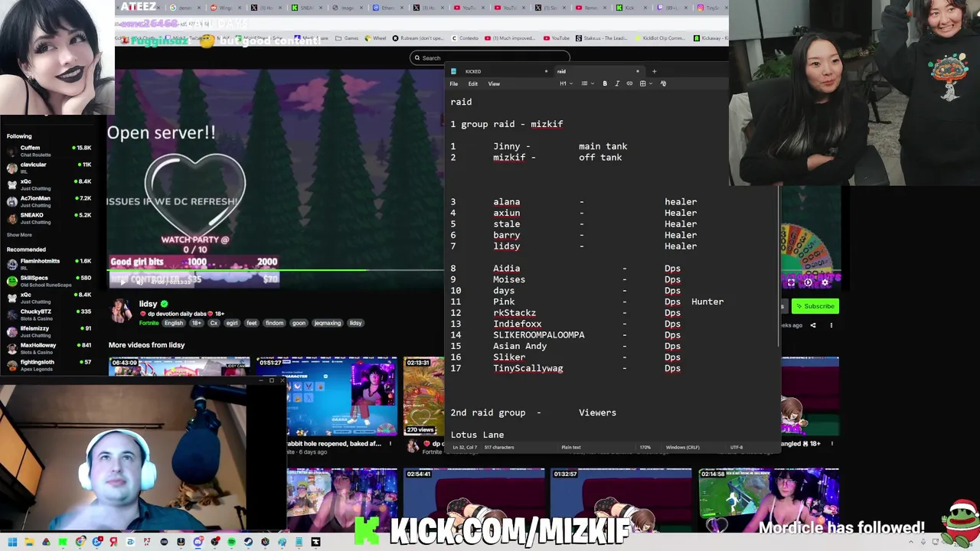Click the findom tag under lidsy

click(x=274, y=323)
